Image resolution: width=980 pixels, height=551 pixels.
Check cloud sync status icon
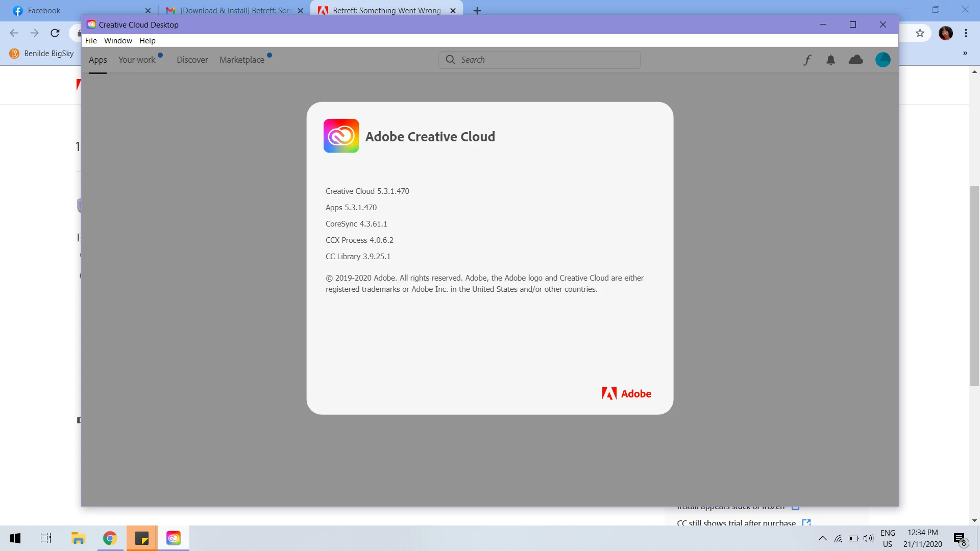point(856,60)
